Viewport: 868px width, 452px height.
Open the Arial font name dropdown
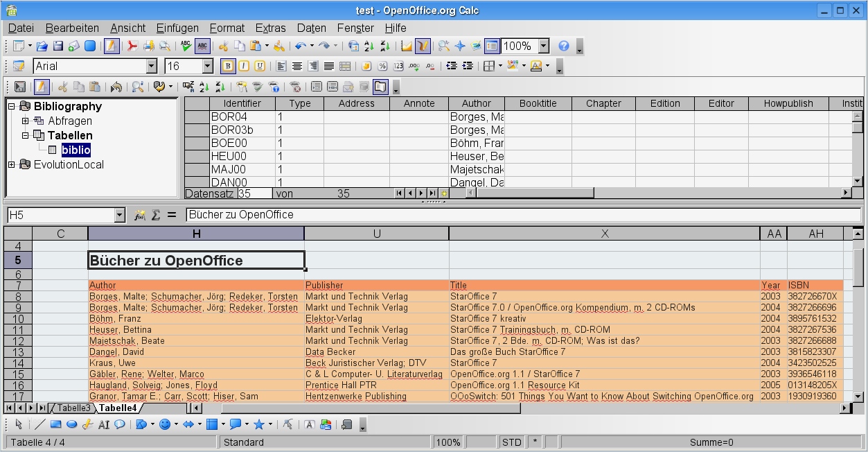152,67
